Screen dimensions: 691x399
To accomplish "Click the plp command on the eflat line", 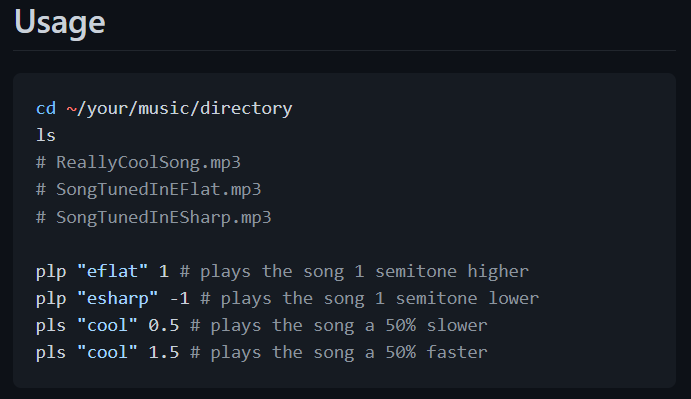I will click(51, 272).
